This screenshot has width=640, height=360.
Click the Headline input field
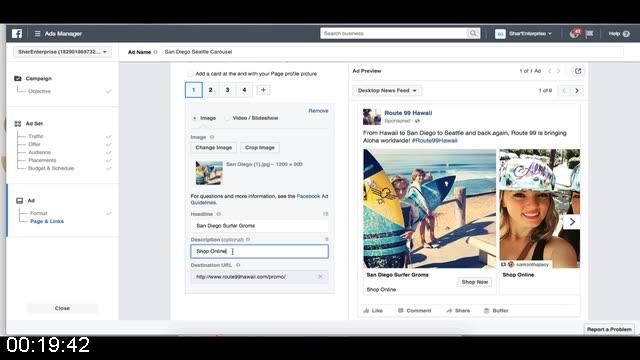pyautogui.click(x=260, y=226)
